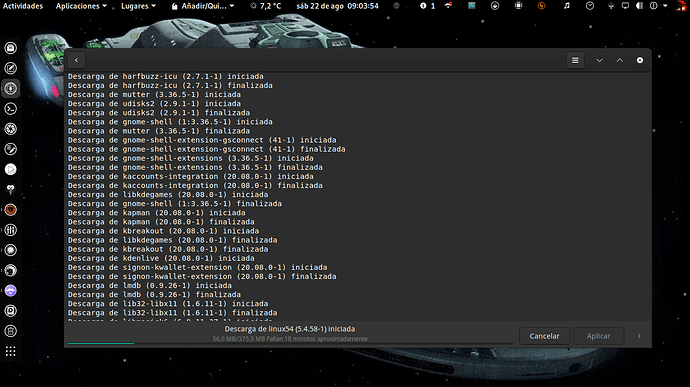This screenshot has height=387, width=690.
Task: Open the Actividades overview
Action: click(23, 6)
